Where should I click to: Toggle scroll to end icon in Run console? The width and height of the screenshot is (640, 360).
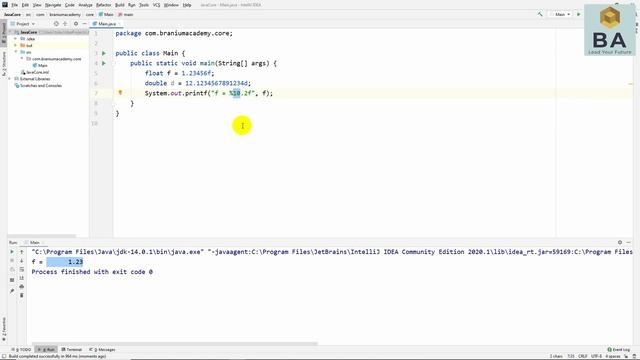tap(22, 278)
